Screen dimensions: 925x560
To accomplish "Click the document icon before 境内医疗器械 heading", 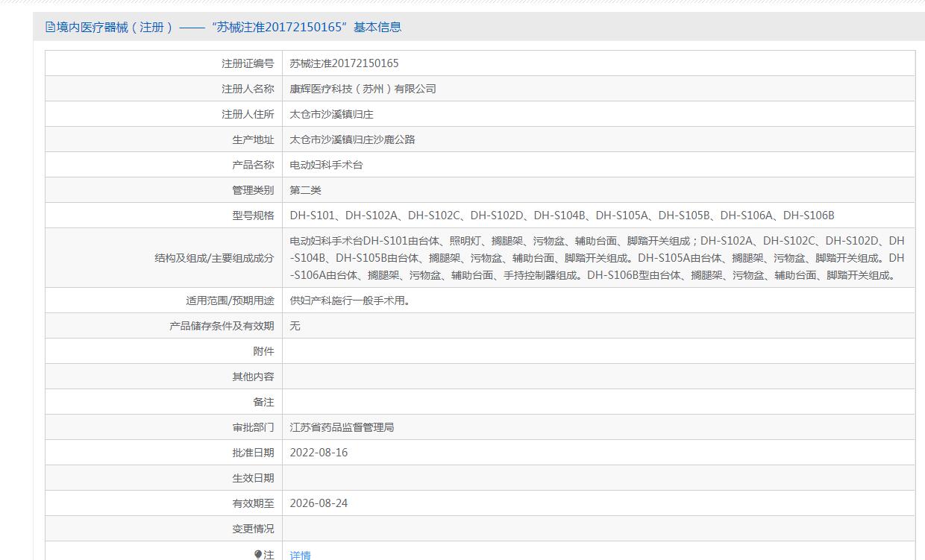I will point(51,28).
